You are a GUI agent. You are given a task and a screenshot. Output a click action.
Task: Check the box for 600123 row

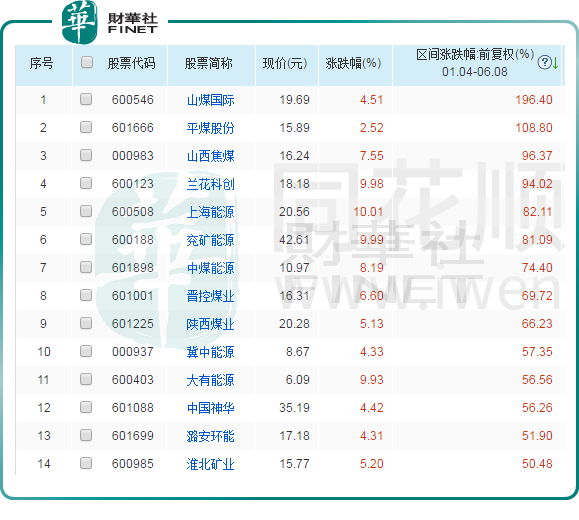86,183
